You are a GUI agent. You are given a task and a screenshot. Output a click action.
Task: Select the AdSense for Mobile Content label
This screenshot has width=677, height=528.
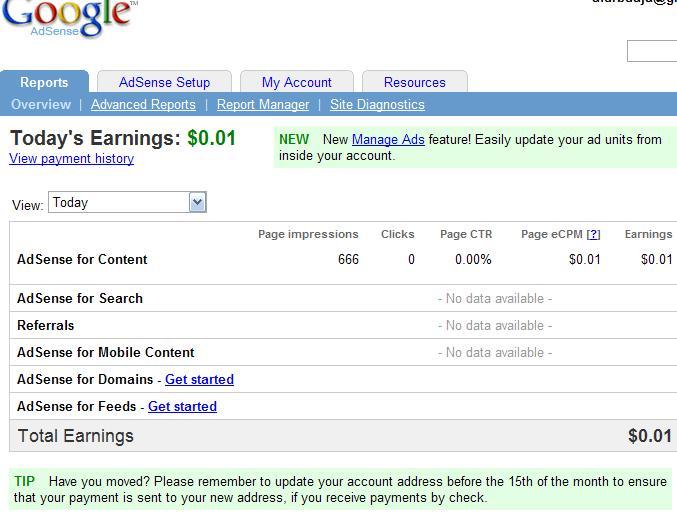[106, 352]
